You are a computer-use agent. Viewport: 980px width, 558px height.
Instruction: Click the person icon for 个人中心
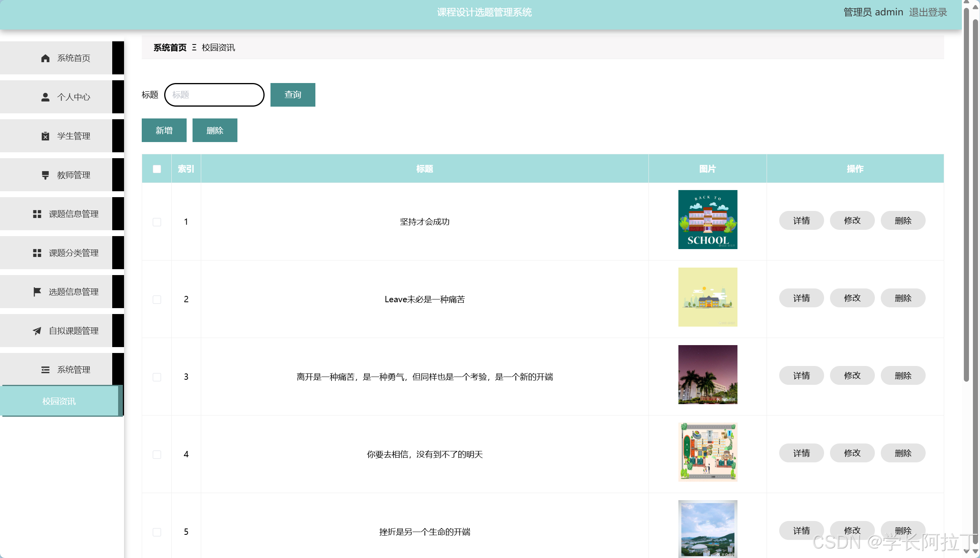[x=45, y=97]
